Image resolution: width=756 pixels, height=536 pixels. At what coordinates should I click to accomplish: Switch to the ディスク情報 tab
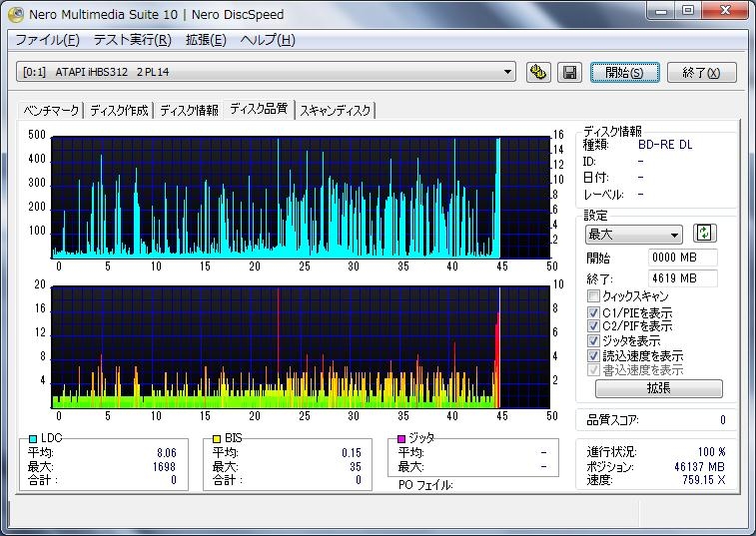coord(189,111)
